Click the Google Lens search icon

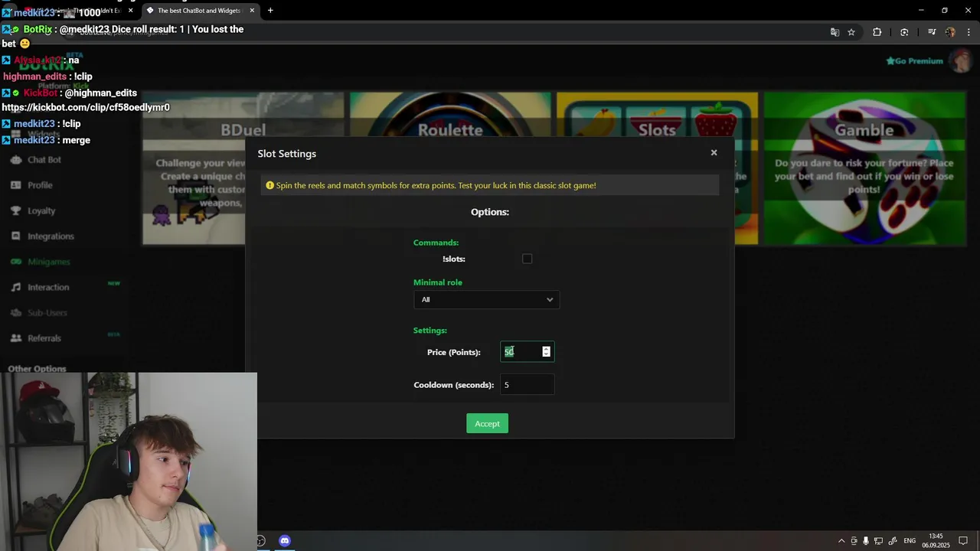(904, 32)
